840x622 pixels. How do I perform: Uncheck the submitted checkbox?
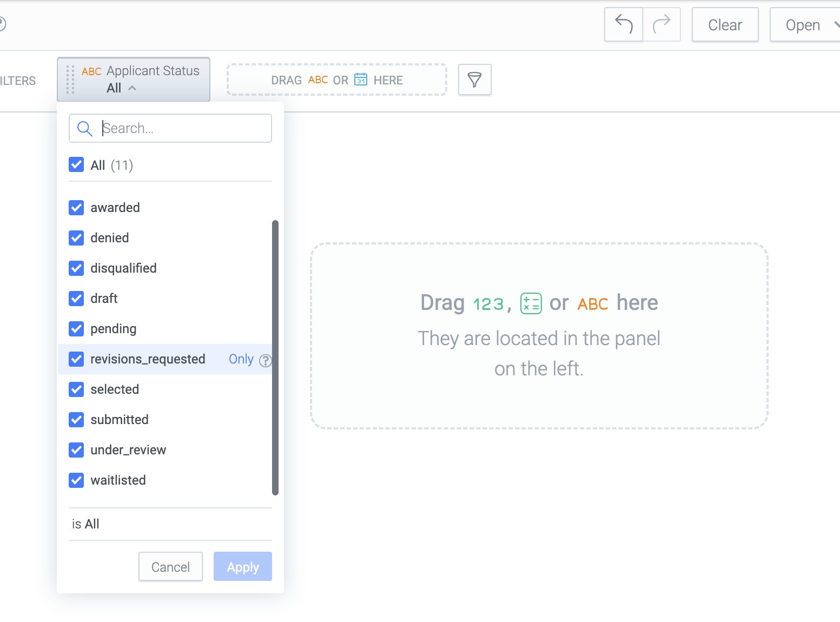pos(76,420)
